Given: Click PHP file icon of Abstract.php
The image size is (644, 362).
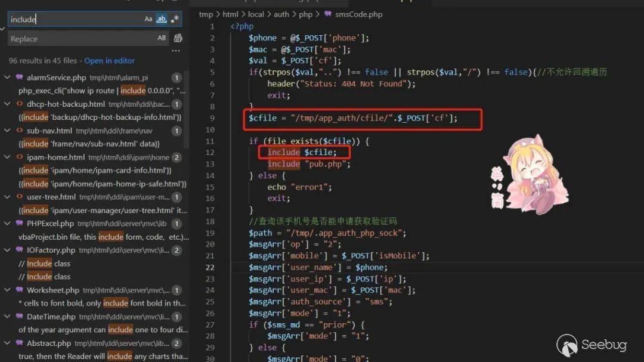Looking at the screenshot, I should click(19, 343).
